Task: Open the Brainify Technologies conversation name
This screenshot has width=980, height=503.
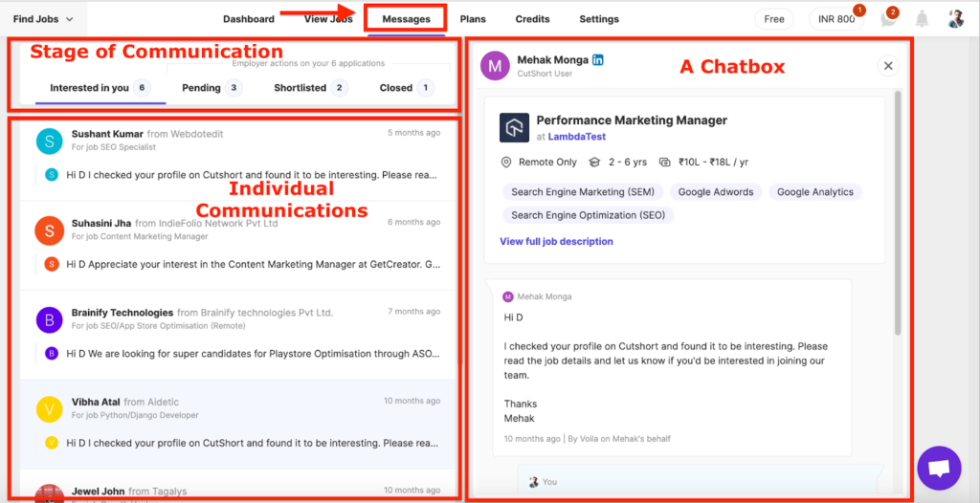Action: pos(122,313)
